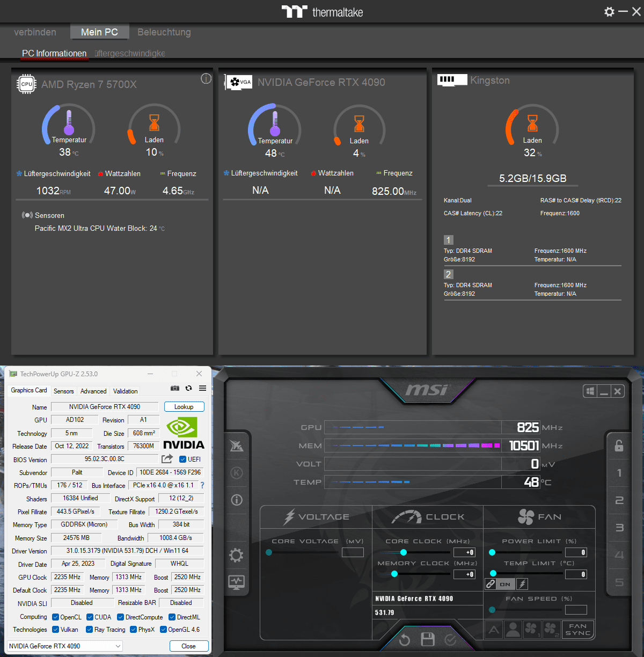Switch to the verbinden tab

pos(35,32)
